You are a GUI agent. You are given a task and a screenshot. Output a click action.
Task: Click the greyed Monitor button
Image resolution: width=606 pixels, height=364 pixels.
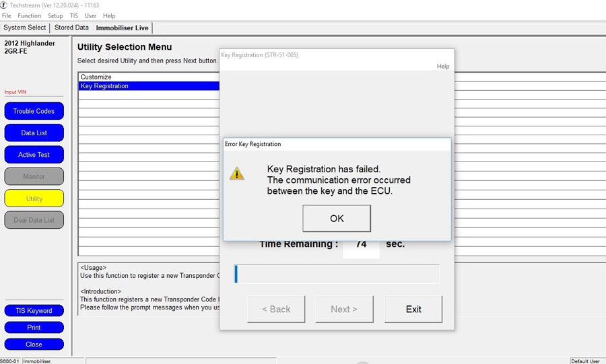coord(34,176)
